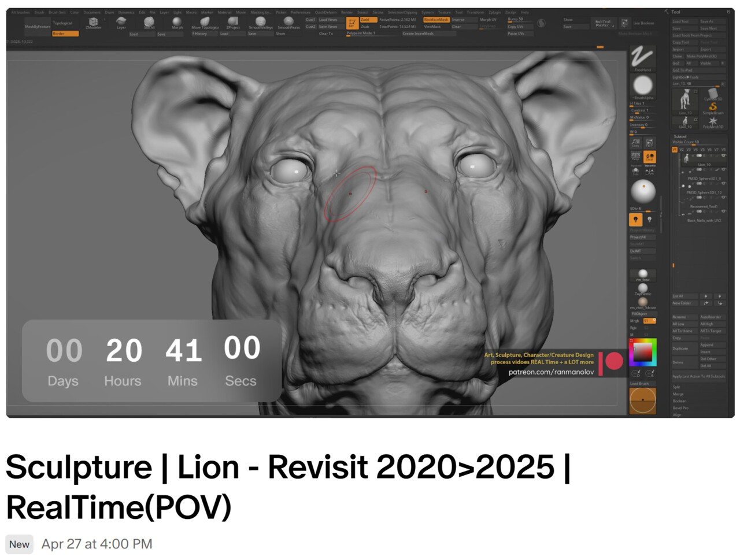Click the post title Sculpture Lion Revisit
The height and width of the screenshot is (560, 740).
pyautogui.click(x=288, y=487)
